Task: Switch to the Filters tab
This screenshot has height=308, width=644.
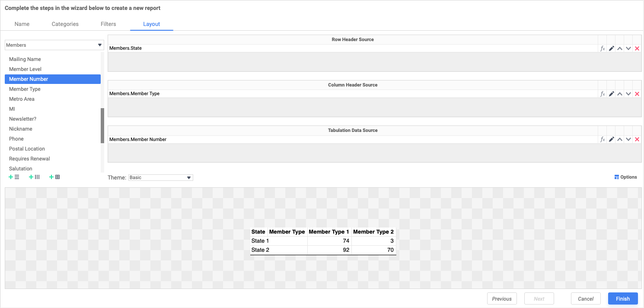Action: click(x=108, y=24)
